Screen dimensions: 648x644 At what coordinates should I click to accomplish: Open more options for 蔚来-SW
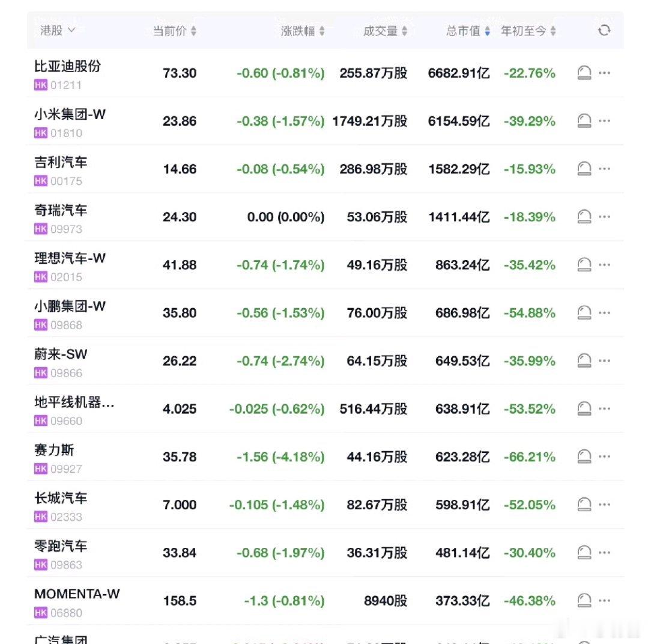604,360
